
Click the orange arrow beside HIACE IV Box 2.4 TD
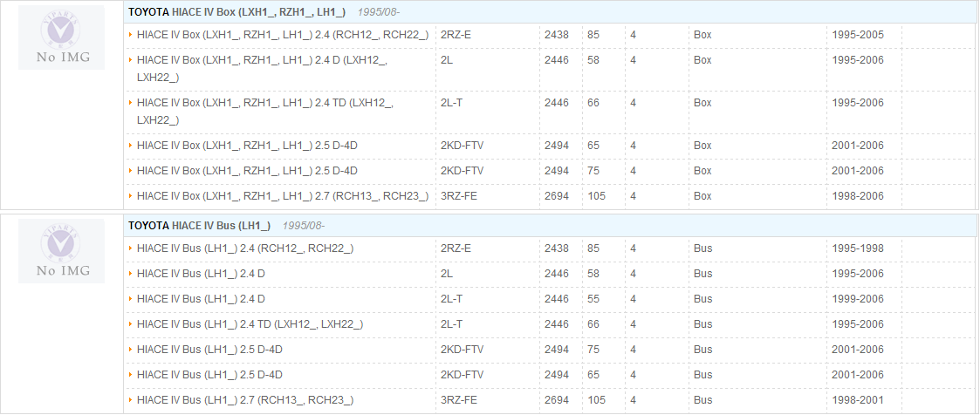(x=131, y=103)
